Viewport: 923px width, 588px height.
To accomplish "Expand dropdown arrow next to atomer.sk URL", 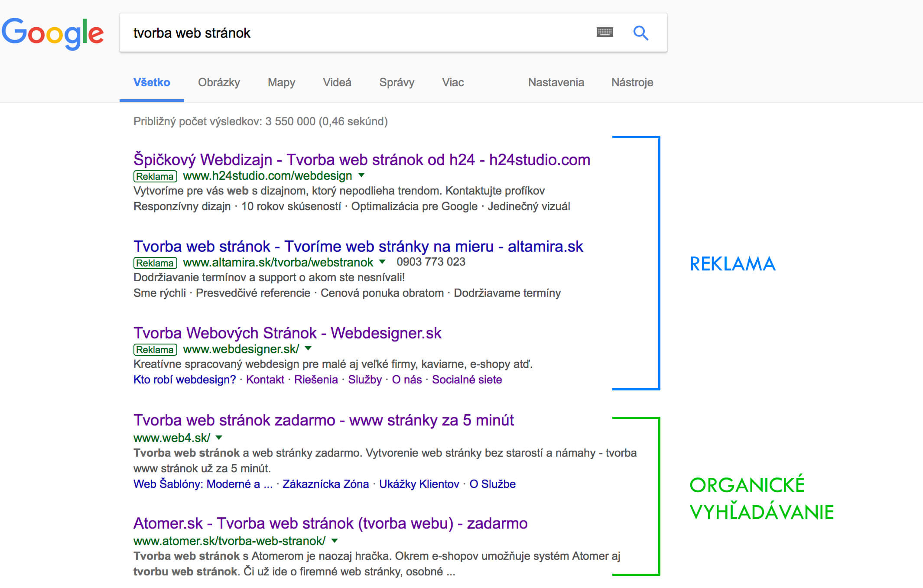I will point(335,541).
